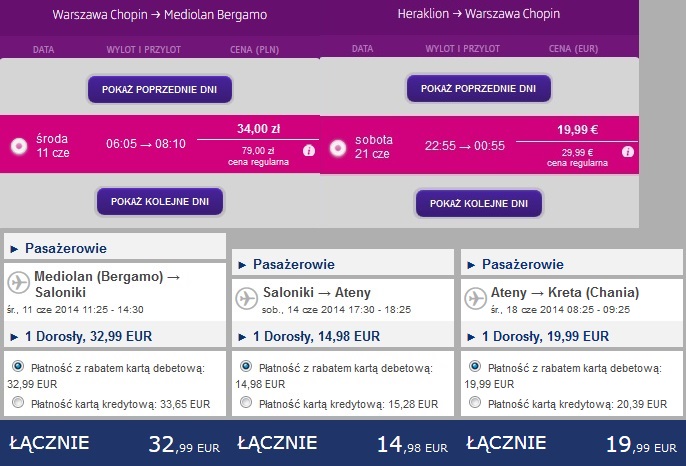Click the 29,99 € regular price
Screen dimensions: 686x466
(578, 153)
